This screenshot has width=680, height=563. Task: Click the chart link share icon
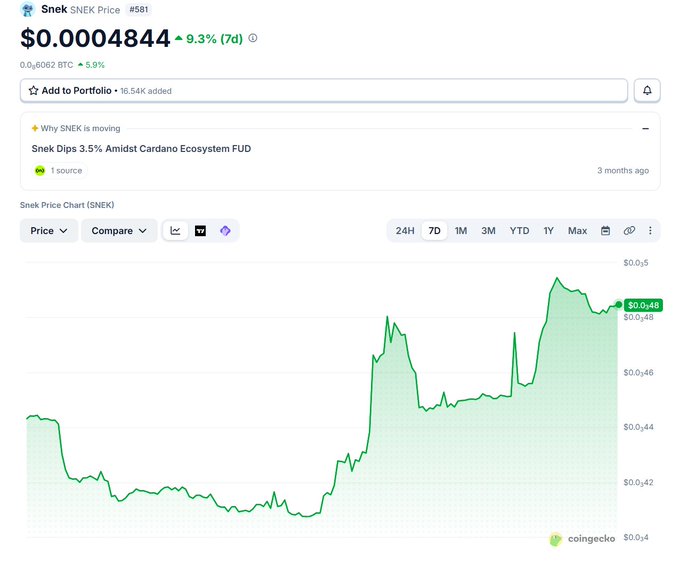[x=629, y=231]
